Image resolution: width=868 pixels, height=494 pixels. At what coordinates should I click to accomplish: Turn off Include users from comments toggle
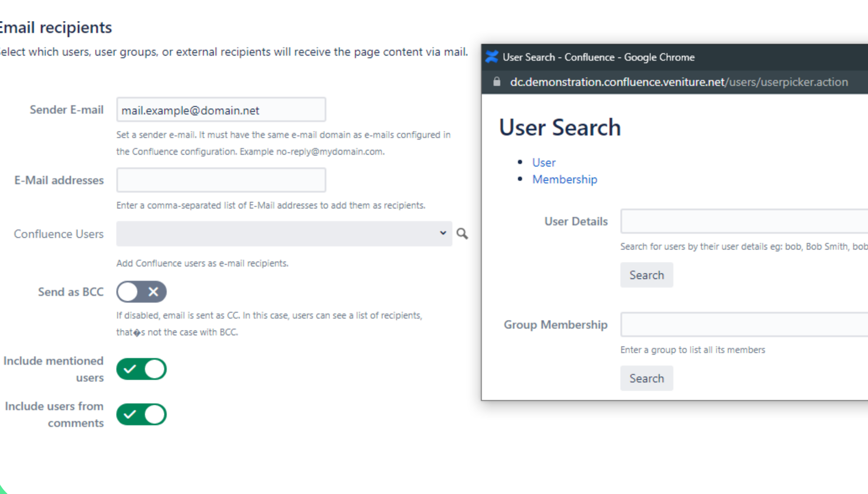click(141, 414)
